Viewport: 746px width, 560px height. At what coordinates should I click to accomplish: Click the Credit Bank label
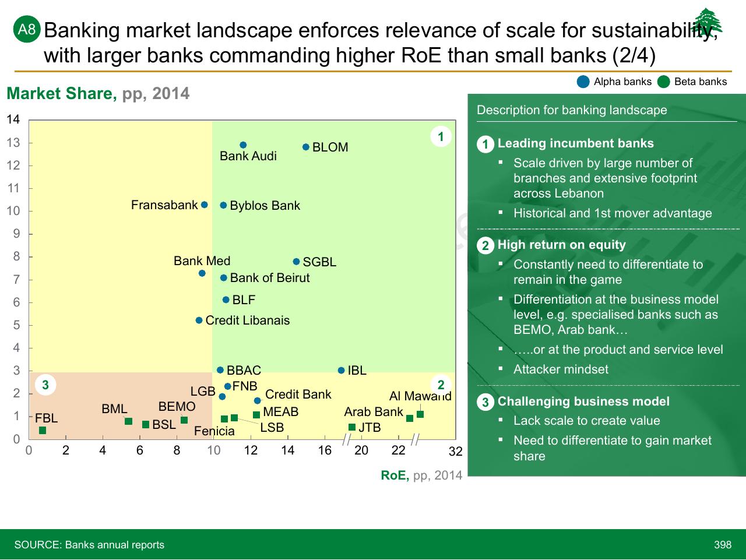click(298, 395)
